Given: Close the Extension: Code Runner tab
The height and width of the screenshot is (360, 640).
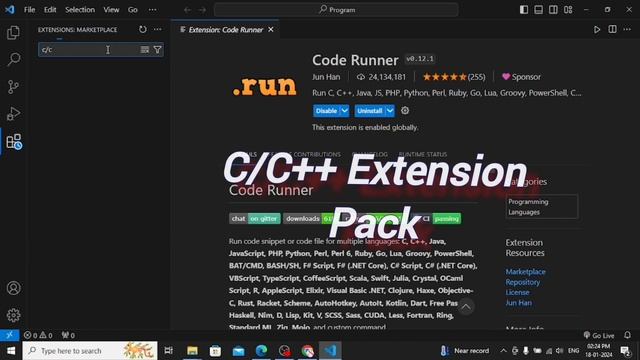Looking at the screenshot, I should (x=271, y=29).
